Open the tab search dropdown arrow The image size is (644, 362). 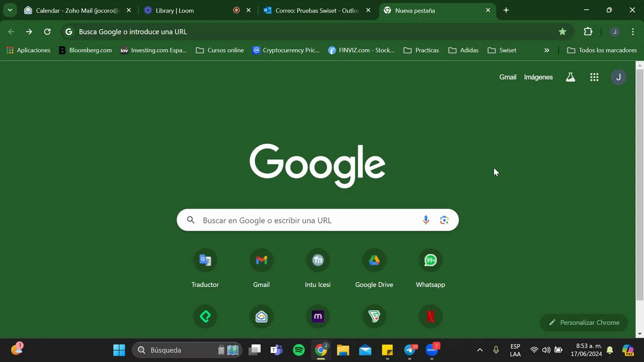tap(10, 10)
